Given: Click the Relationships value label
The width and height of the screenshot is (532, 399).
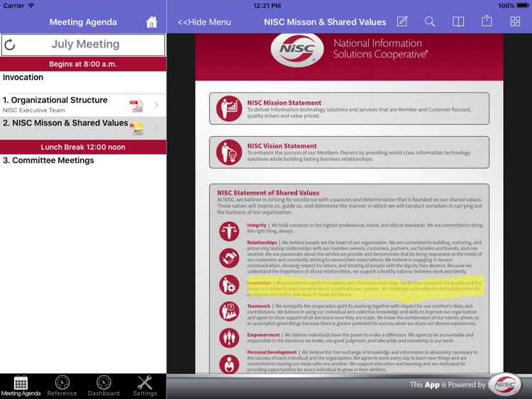Looking at the screenshot, I should pyautogui.click(x=262, y=242).
